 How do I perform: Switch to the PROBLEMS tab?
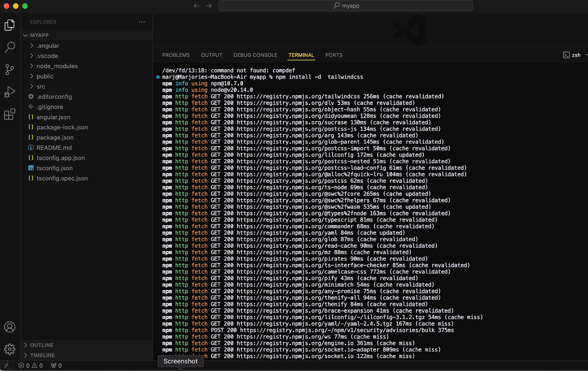tap(176, 55)
